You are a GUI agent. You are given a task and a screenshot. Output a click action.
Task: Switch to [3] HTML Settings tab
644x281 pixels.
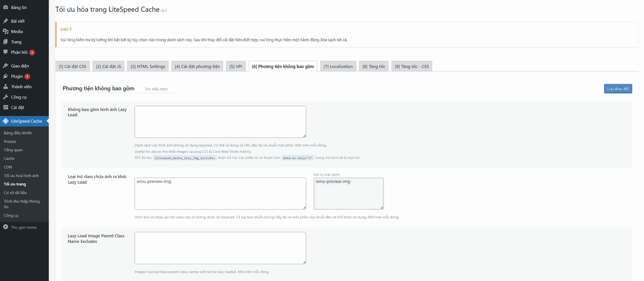pyautogui.click(x=148, y=66)
